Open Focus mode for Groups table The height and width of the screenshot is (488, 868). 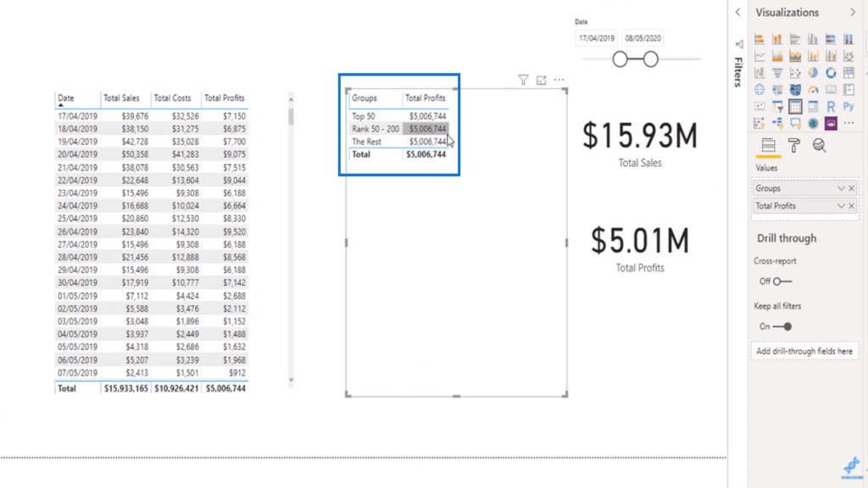tap(541, 80)
